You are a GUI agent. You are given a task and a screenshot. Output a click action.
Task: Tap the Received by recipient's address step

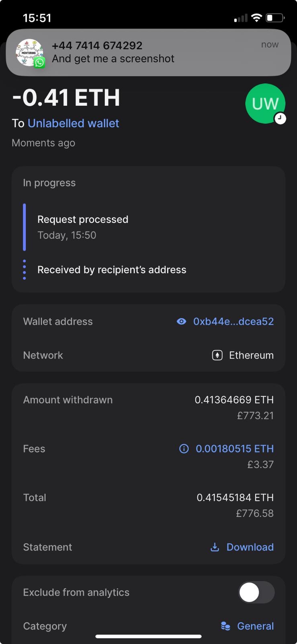pos(112,270)
